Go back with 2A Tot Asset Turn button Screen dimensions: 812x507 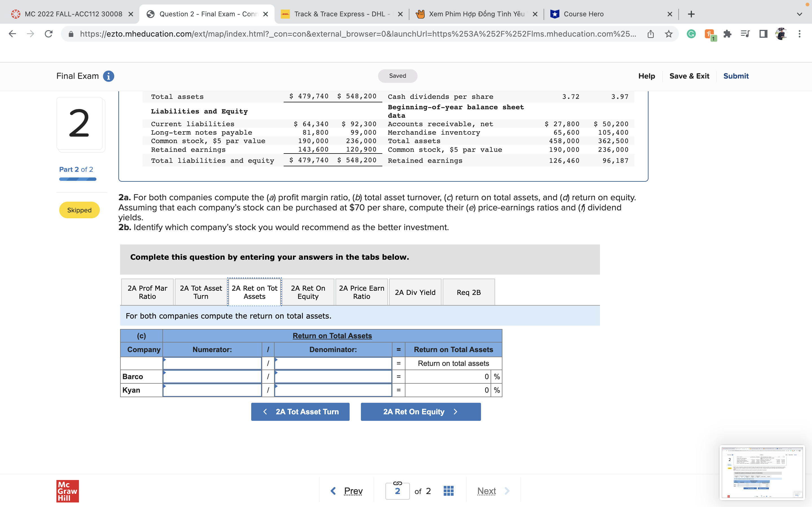[x=300, y=412]
